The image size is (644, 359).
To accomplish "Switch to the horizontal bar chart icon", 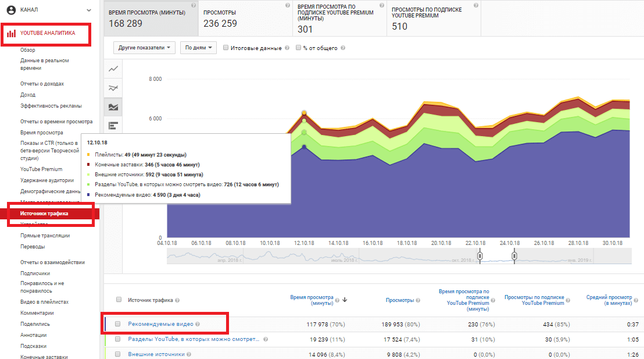I will pos(113,125).
